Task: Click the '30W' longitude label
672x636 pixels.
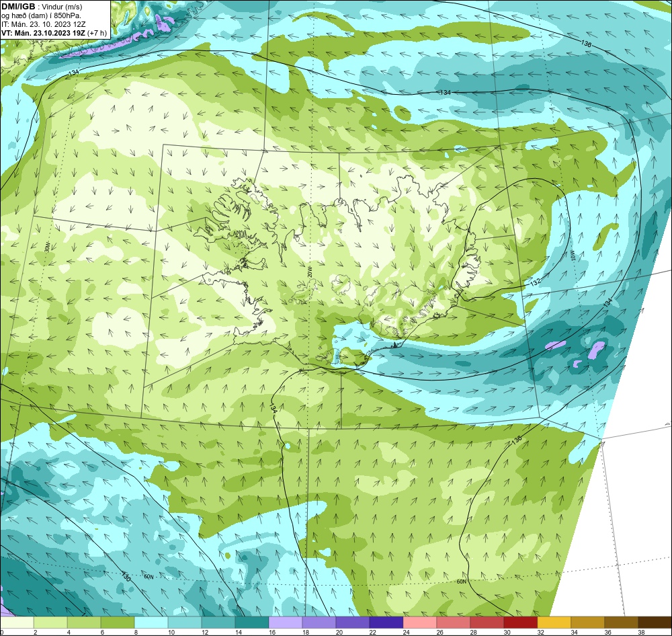Action: point(47,247)
